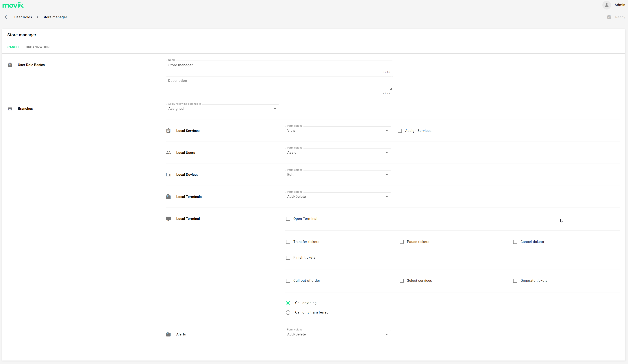
Task: Click the User Role Basics badge icon
Action: pyautogui.click(x=10, y=65)
